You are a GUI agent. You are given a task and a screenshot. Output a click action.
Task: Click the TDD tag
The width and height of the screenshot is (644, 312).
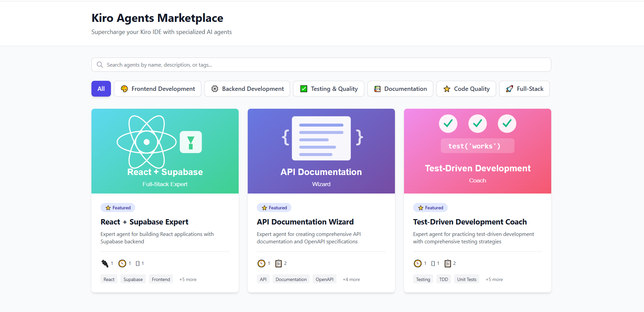point(444,279)
